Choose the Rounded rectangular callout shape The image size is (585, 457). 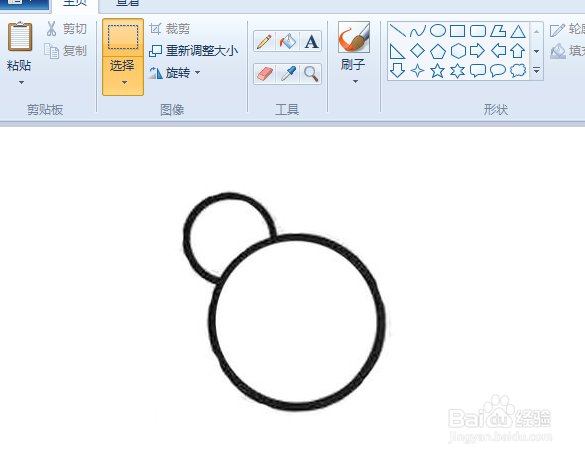478,70
